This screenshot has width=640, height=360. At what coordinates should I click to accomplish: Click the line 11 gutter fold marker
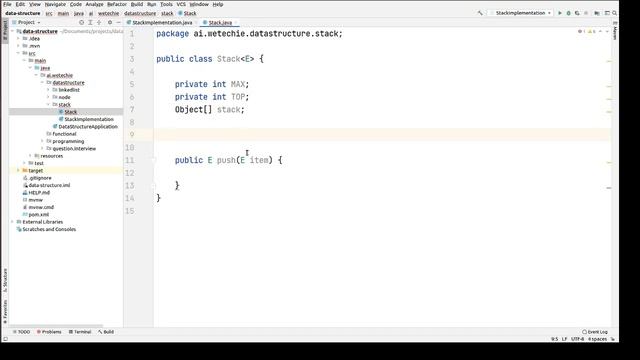pyautogui.click(x=154, y=160)
